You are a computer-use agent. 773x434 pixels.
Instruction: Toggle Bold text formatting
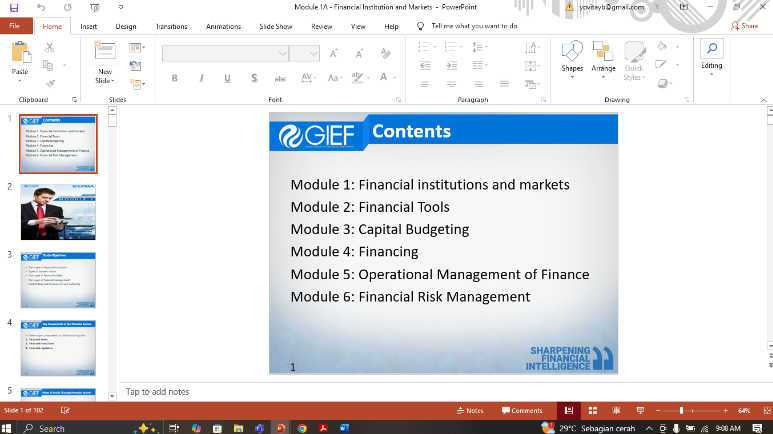[x=174, y=78]
